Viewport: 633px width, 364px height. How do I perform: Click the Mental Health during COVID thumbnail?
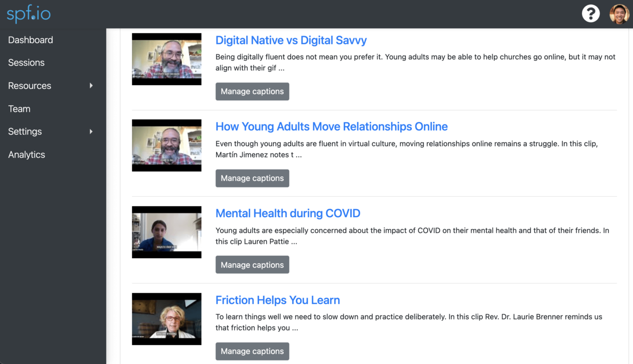click(x=166, y=232)
